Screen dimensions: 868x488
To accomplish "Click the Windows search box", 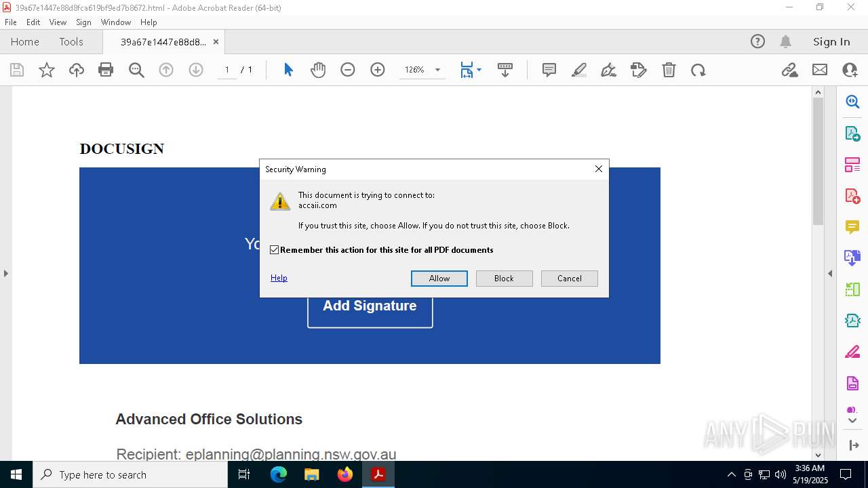I will click(x=130, y=474).
